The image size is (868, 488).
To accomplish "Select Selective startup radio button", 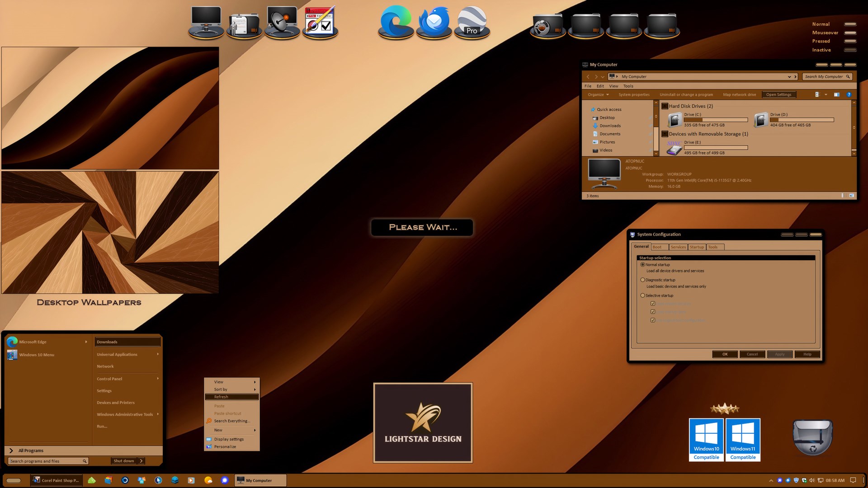I will [642, 296].
